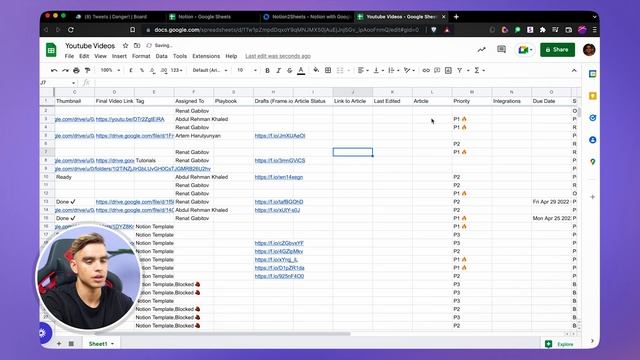This screenshot has height=360, width=640.
Task: Open the 'Last edit was seconds ago' link
Action: (x=278, y=56)
